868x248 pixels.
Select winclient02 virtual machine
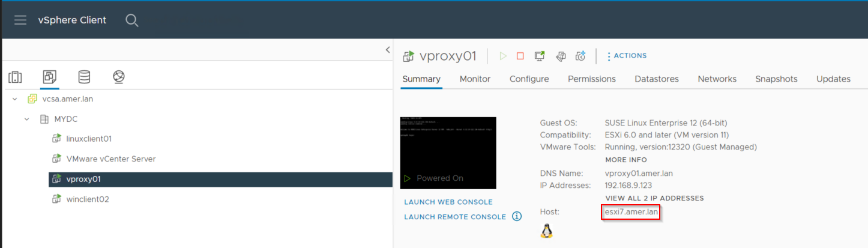(88, 199)
